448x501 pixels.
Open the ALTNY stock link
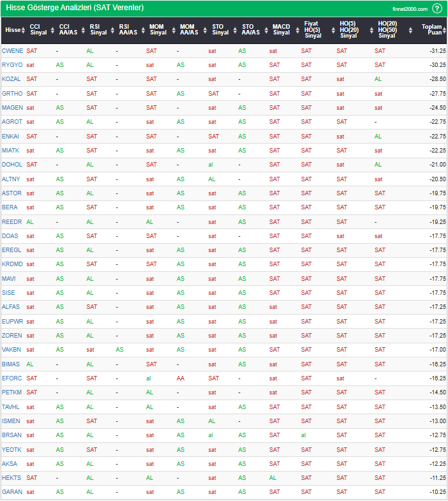tap(11, 179)
